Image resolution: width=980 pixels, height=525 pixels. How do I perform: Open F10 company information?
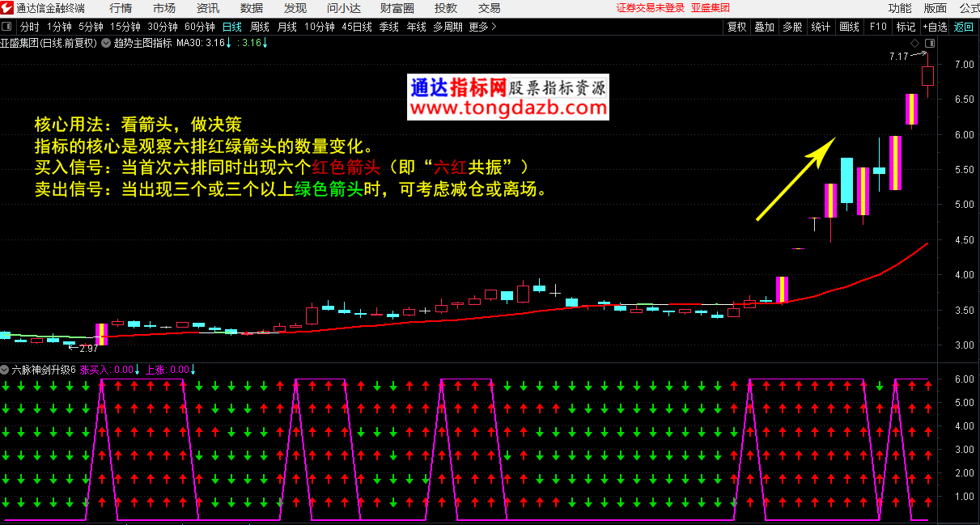tap(878, 27)
